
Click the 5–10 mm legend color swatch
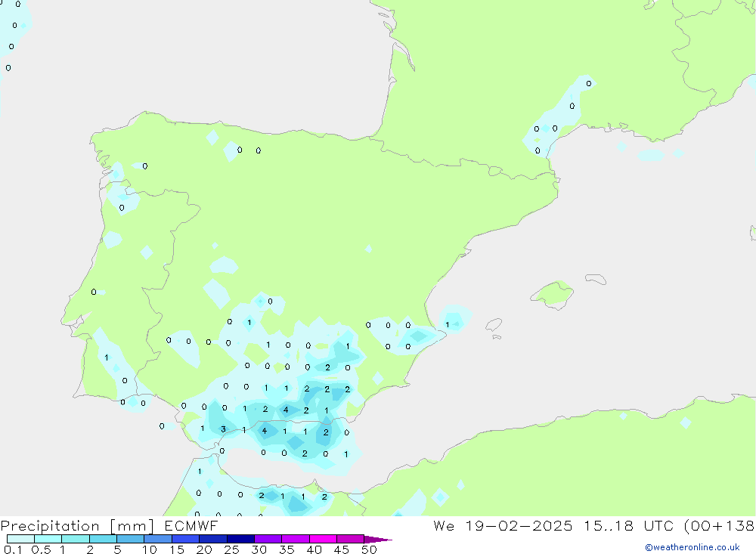[x=130, y=539]
